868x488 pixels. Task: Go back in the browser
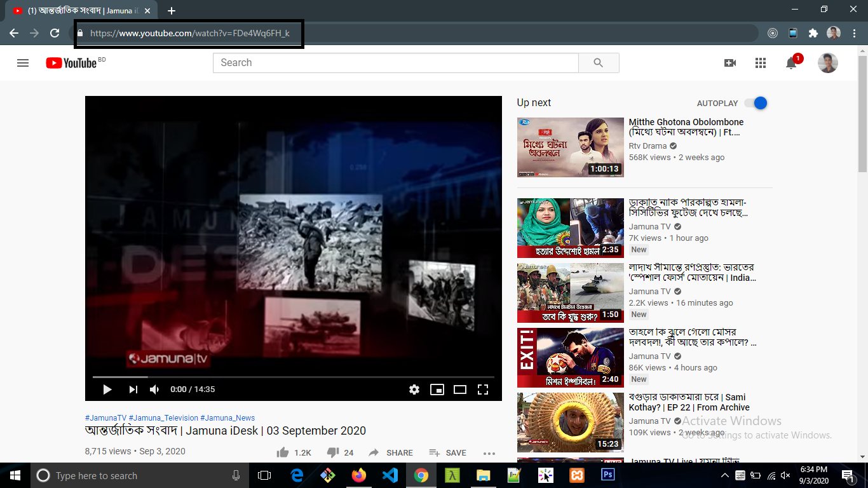[14, 33]
